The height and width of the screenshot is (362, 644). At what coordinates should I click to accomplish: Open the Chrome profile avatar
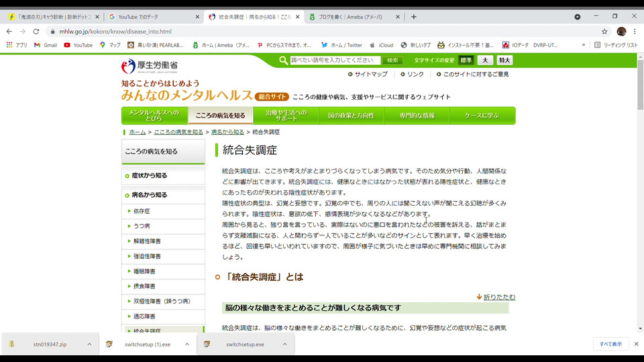click(621, 32)
